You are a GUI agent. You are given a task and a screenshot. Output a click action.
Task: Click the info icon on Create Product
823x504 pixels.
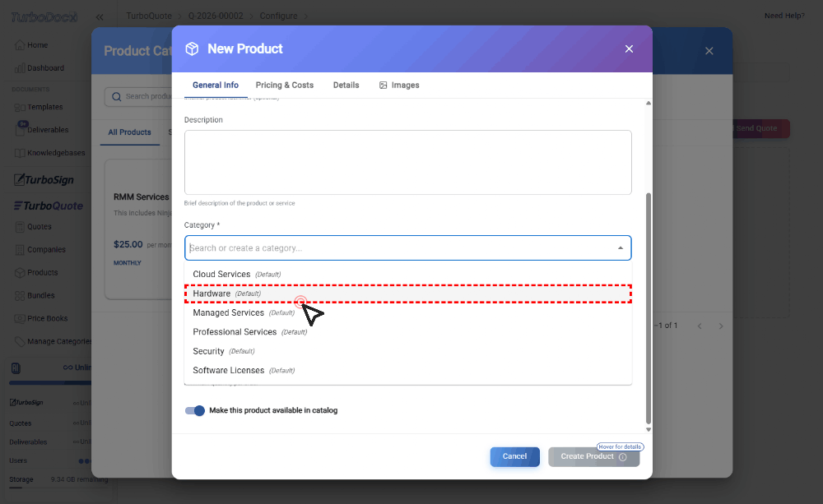(622, 457)
